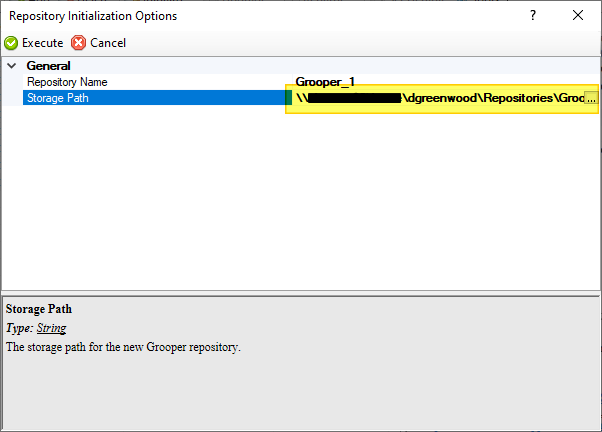The width and height of the screenshot is (602, 432).
Task: Click the red Cancel X icon
Action: tap(79, 43)
